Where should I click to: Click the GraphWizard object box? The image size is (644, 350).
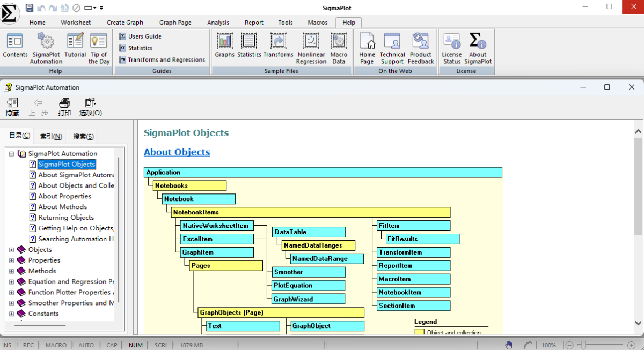point(309,299)
